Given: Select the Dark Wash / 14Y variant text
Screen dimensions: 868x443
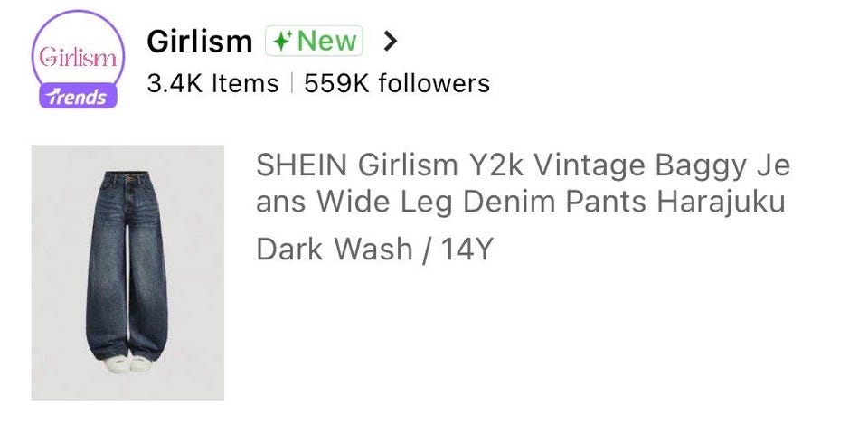Looking at the screenshot, I should (x=374, y=250).
